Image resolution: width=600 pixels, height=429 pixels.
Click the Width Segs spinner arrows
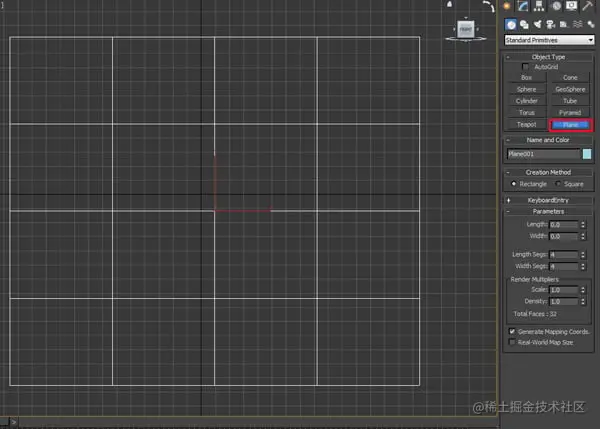coord(583,266)
